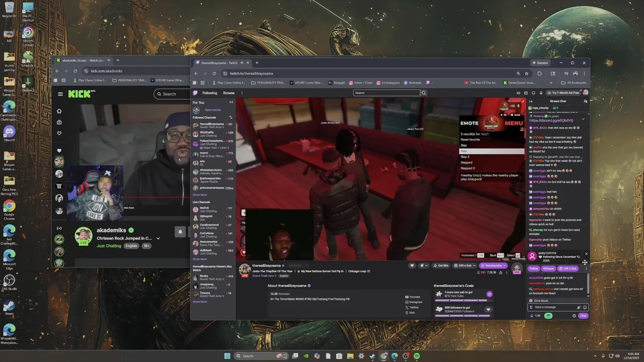Click the Twitch search magnifier button
The height and width of the screenshot is (362, 644).
424,93
